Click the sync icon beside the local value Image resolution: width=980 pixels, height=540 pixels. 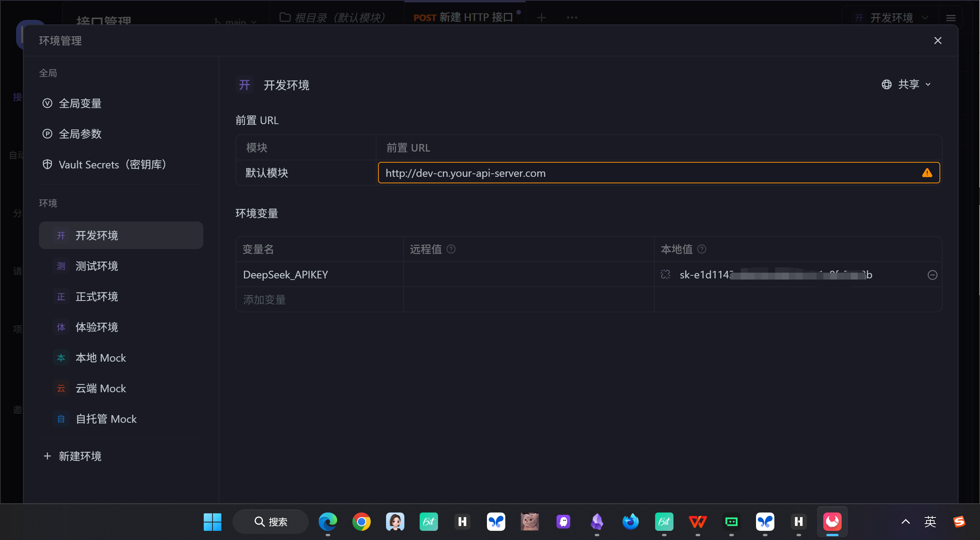coord(665,275)
